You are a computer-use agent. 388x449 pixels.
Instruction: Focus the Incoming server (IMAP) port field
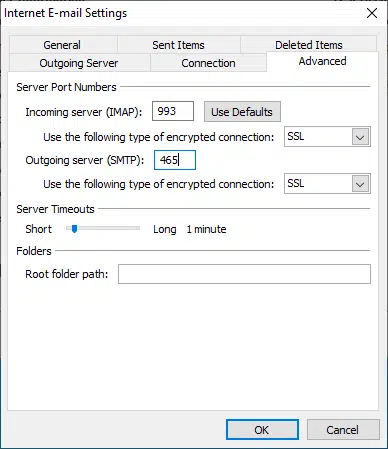pyautogui.click(x=173, y=111)
